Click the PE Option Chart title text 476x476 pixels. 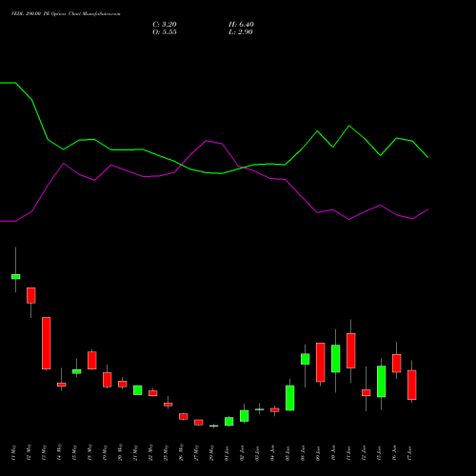pos(66,14)
